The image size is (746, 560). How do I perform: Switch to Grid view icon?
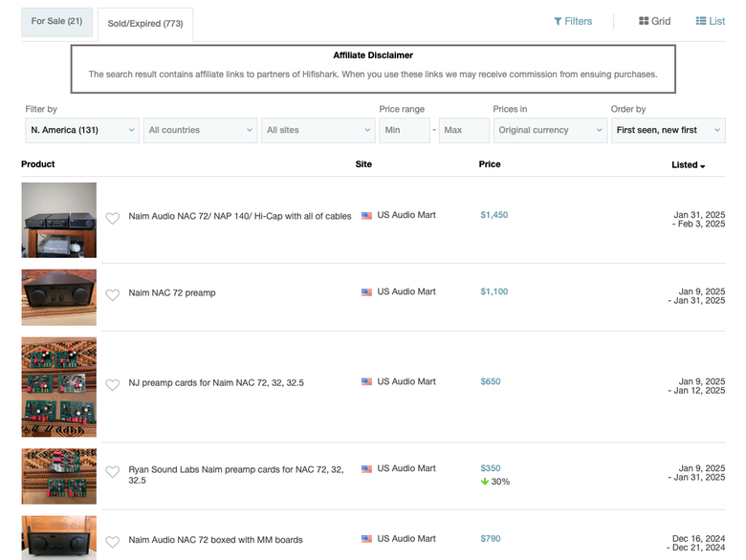pyautogui.click(x=644, y=21)
